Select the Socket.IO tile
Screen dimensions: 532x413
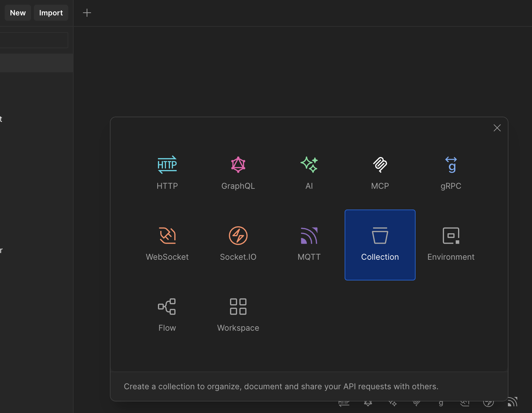(x=238, y=245)
